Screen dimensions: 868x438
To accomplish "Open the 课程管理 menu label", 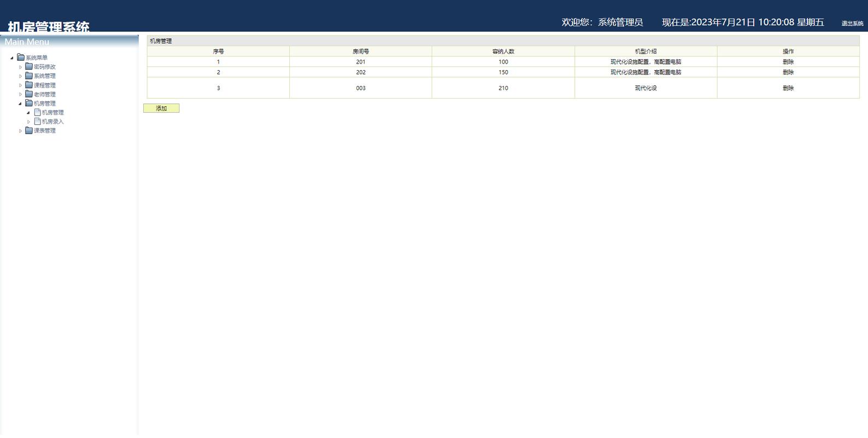I will click(45, 85).
